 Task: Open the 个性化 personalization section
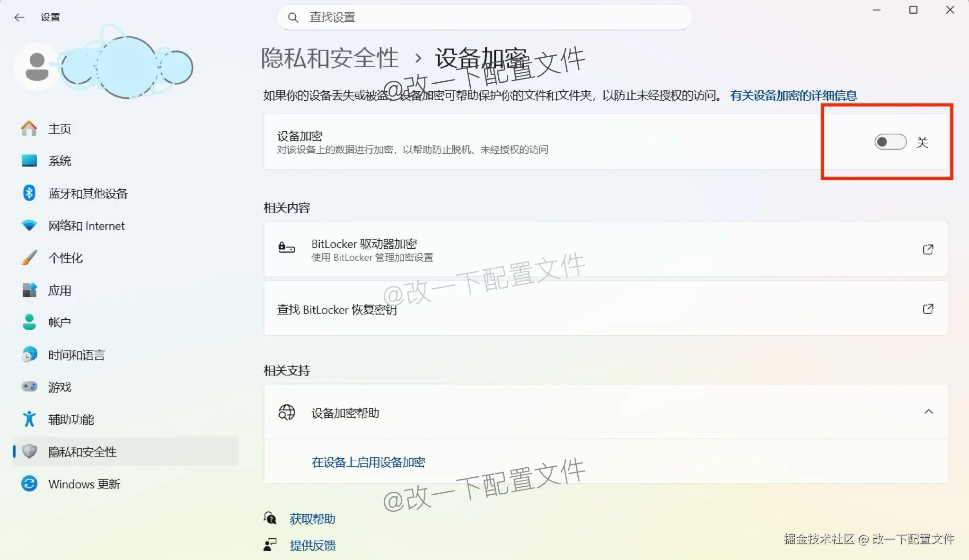pyautogui.click(x=65, y=258)
